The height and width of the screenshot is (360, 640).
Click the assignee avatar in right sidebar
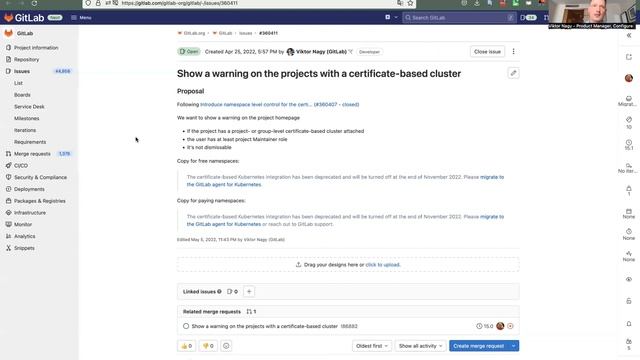point(629,78)
